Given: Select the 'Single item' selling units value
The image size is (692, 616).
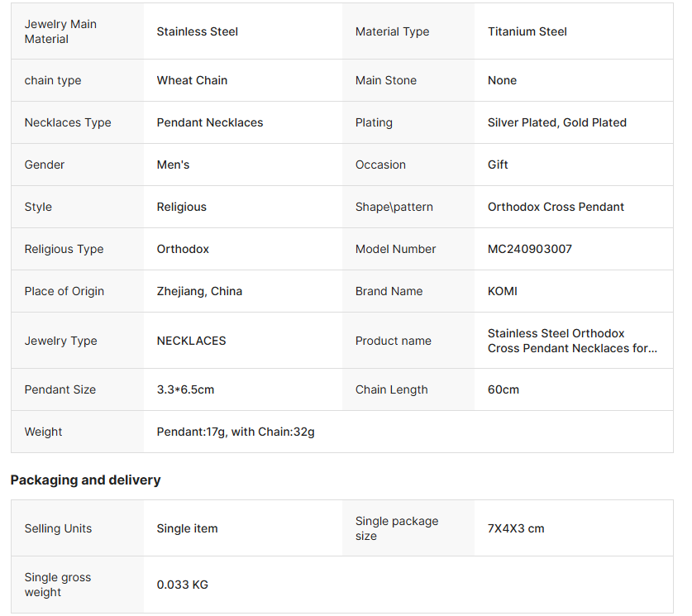Looking at the screenshot, I should (x=187, y=528).
